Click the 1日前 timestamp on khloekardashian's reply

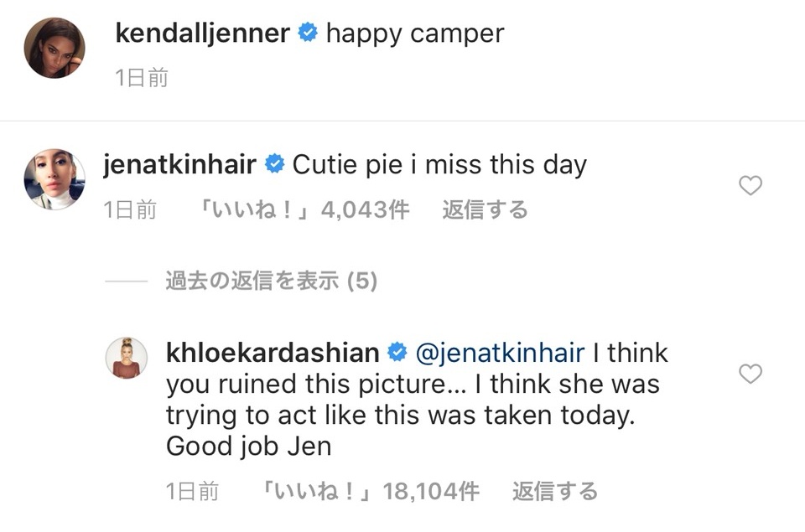point(193,491)
